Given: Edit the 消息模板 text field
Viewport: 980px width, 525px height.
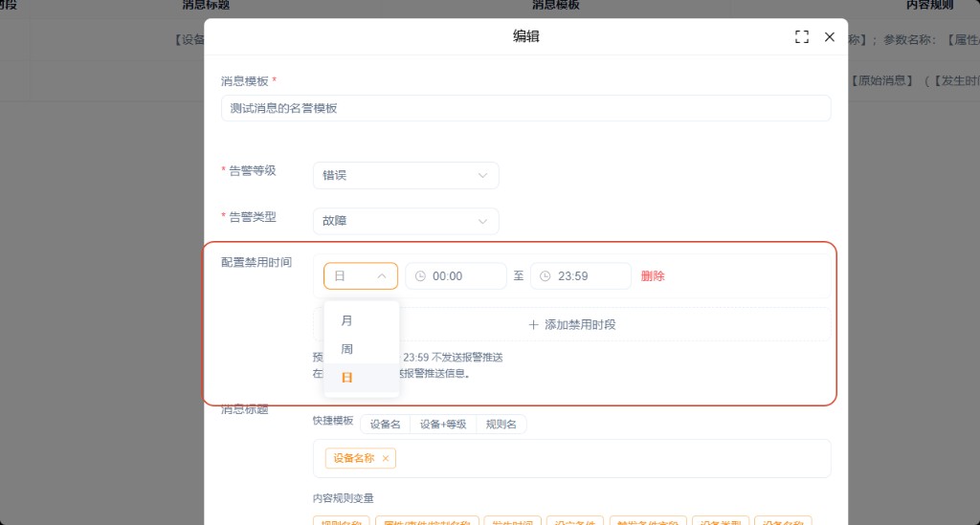Looking at the screenshot, I should click(x=525, y=108).
